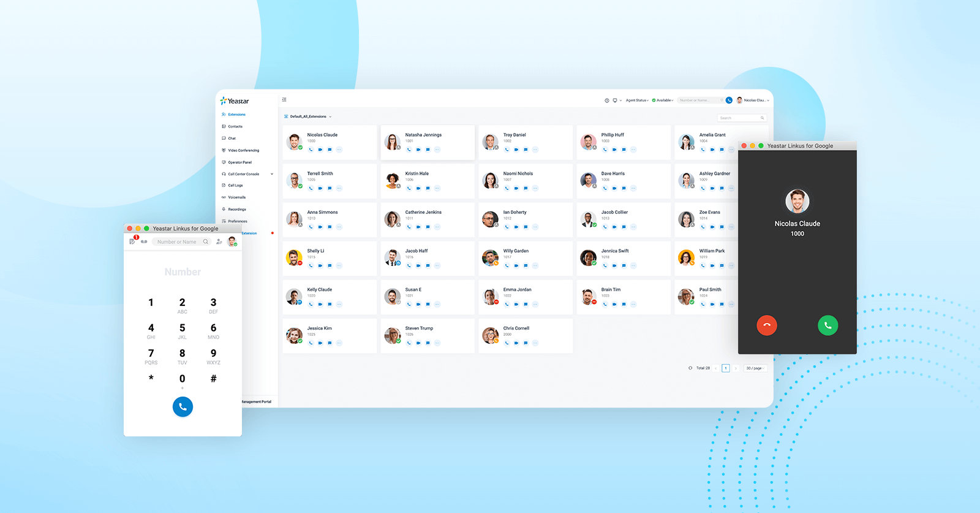Open Voicemails in the sidebar
This screenshot has height=513, width=980.
pyautogui.click(x=236, y=197)
